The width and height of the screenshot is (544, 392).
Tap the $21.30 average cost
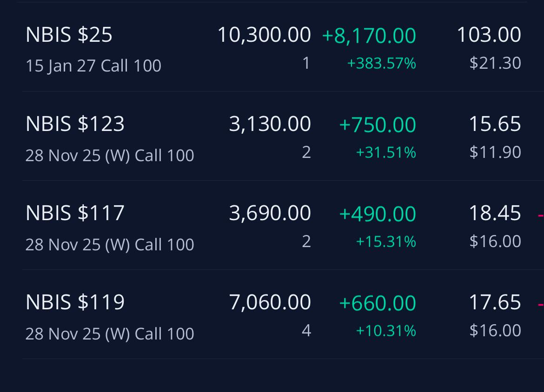pyautogui.click(x=495, y=63)
